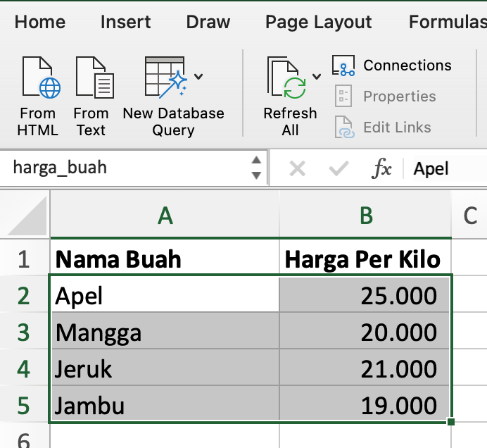487x448 pixels.
Task: Select column B header
Action: coord(365,216)
